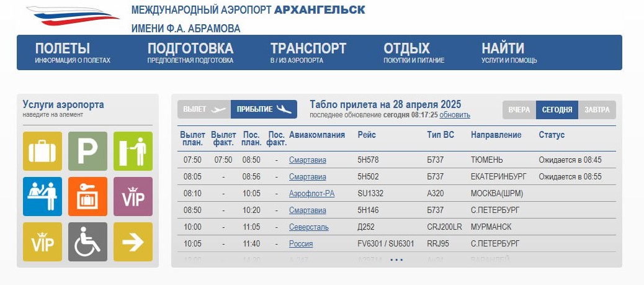This screenshot has height=285, width=644.
Task: Switch the board to ЗАВТРА
Action: 597,110
